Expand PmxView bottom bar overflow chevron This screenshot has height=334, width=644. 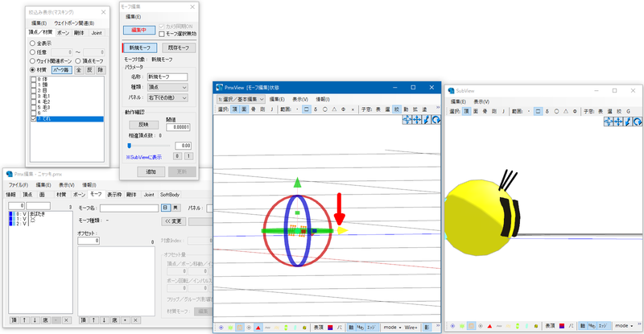(x=438, y=326)
